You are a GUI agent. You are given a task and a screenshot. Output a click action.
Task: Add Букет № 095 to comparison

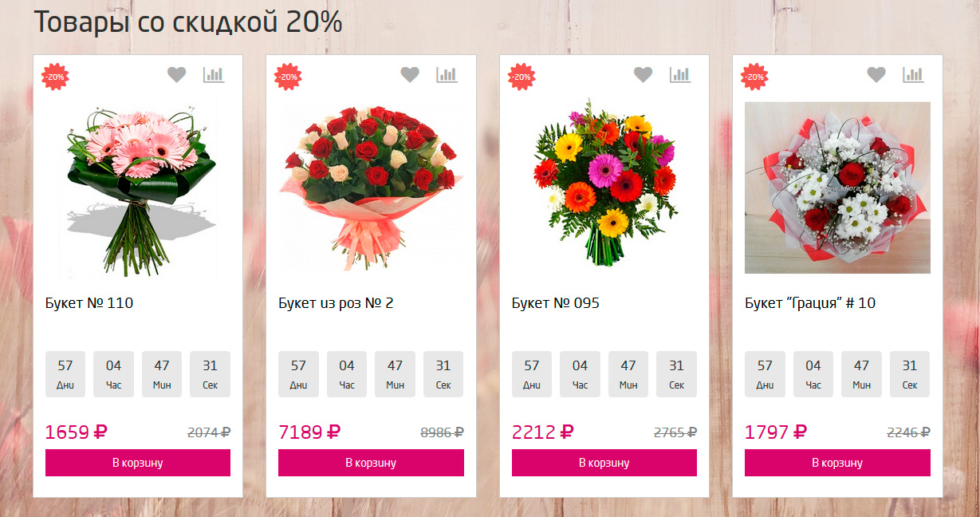point(680,75)
